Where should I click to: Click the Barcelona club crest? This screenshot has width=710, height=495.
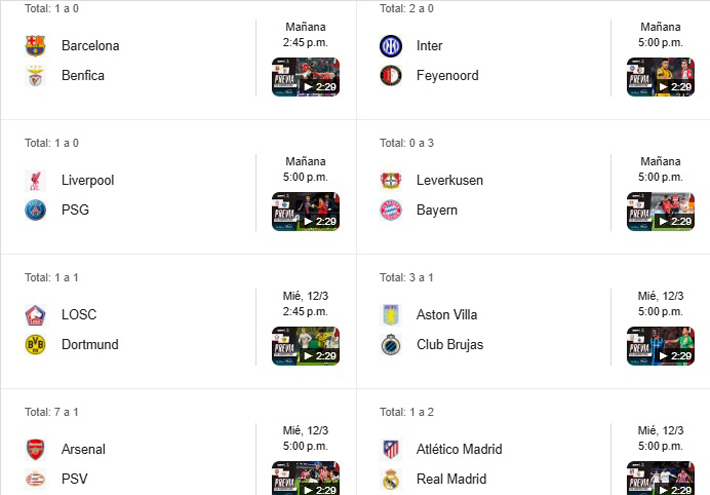[36, 45]
